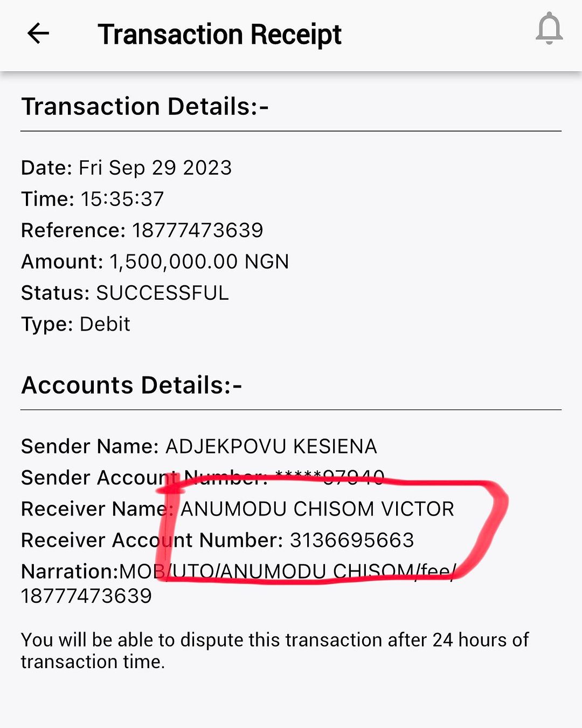Tap sender name ADJEKPOVU KESIENA

click(x=271, y=447)
